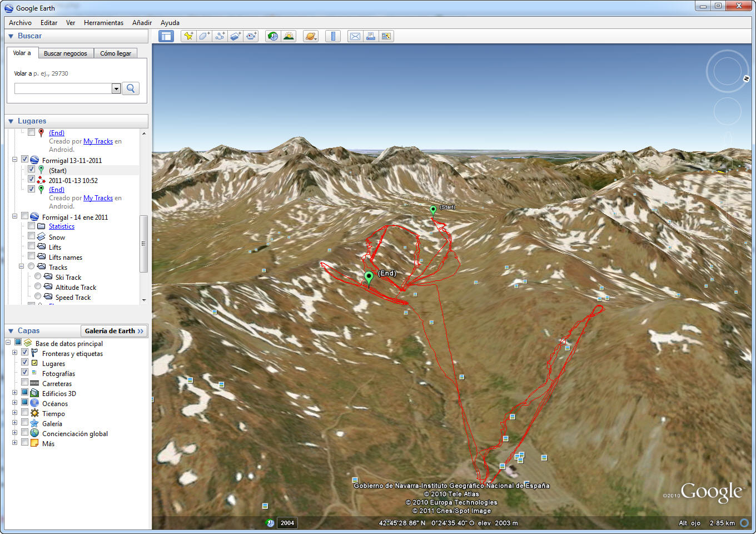Toggle sunlight across the landscape
Screen dimensions: 756x534
point(289,36)
